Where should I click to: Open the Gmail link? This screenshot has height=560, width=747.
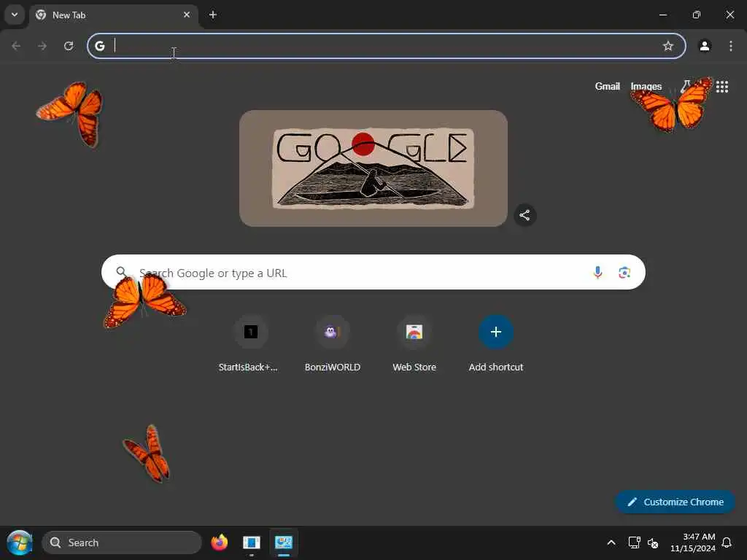coord(607,86)
